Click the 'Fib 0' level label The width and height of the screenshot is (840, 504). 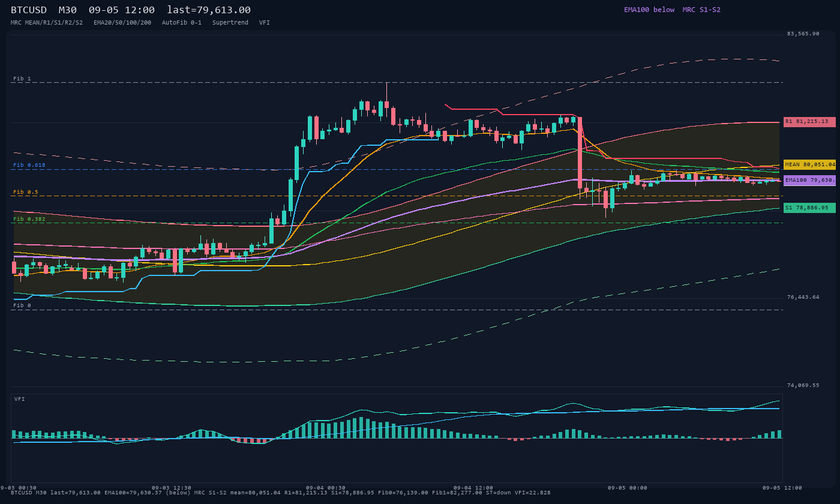pos(22,305)
